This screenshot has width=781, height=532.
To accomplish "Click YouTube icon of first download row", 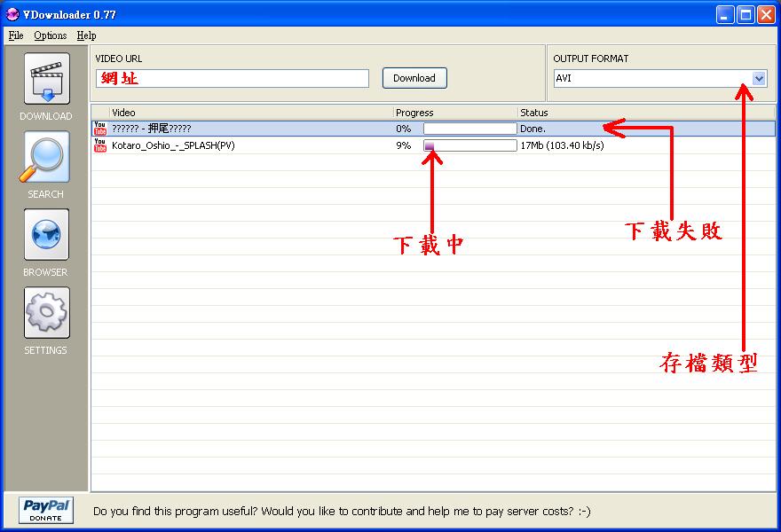I will pyautogui.click(x=99, y=129).
